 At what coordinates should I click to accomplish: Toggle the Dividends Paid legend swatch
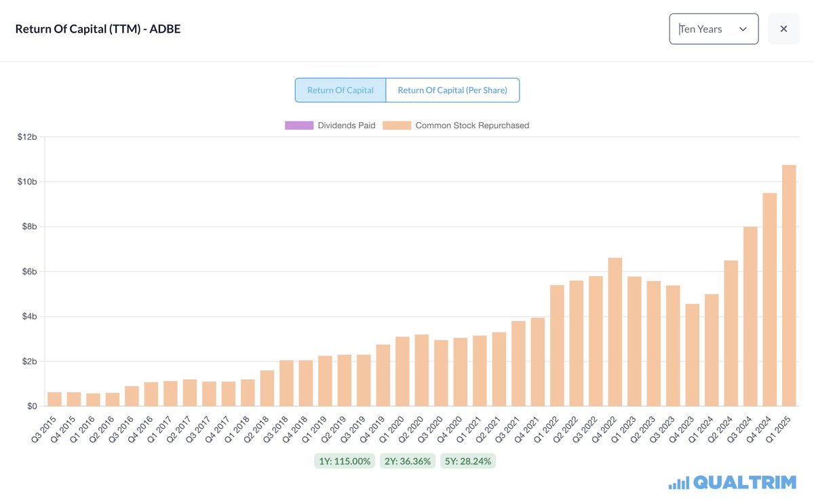299,125
